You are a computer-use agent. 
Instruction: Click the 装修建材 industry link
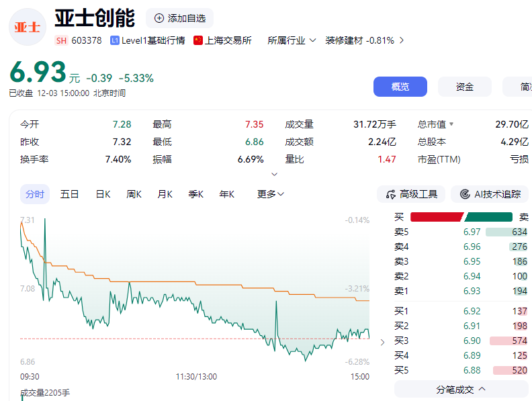click(x=344, y=40)
